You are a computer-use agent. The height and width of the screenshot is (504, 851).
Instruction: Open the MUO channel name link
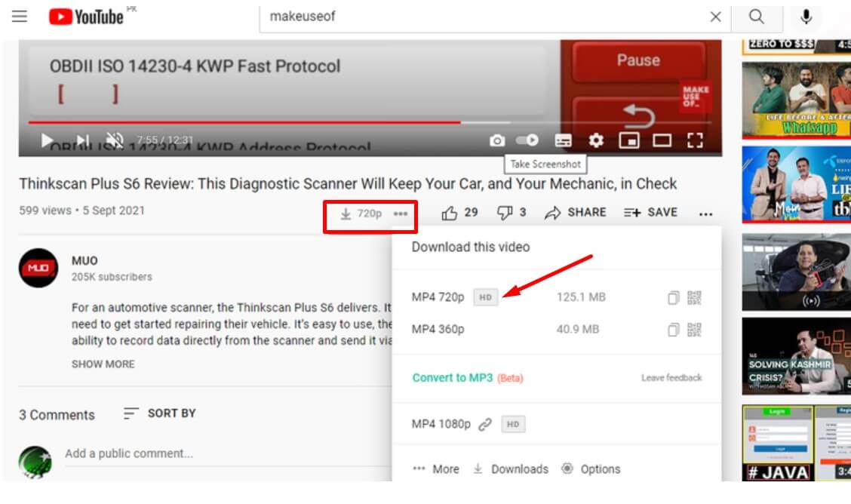pos(84,261)
